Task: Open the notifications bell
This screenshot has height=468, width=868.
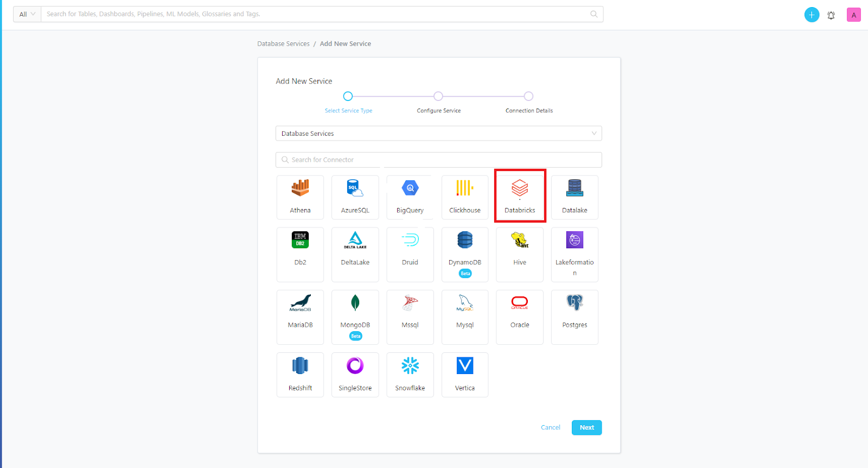Action: tap(831, 15)
